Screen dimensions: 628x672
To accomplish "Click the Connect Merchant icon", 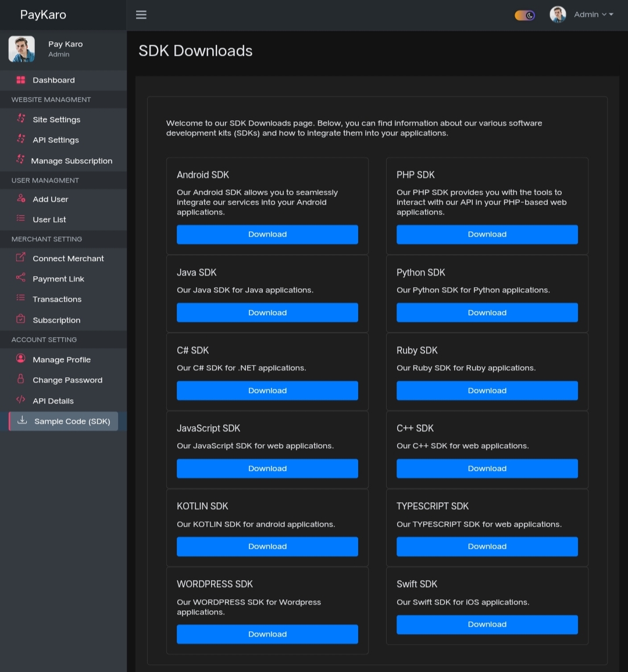I will 21,258.
